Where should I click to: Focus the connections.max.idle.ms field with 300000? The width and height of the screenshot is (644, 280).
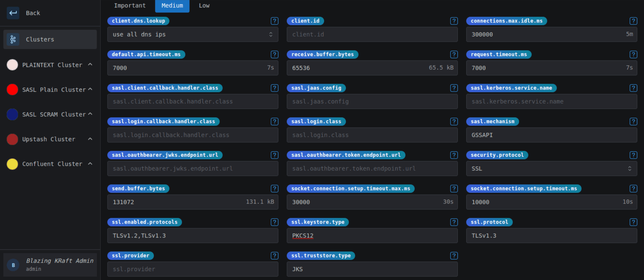(x=552, y=34)
